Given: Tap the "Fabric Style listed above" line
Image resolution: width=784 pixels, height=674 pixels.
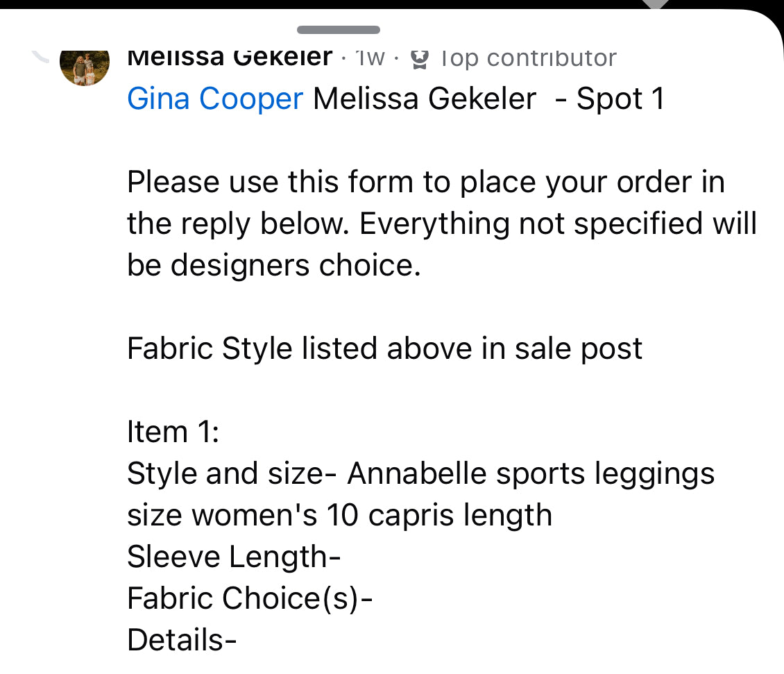Looking at the screenshot, I should 384,348.
